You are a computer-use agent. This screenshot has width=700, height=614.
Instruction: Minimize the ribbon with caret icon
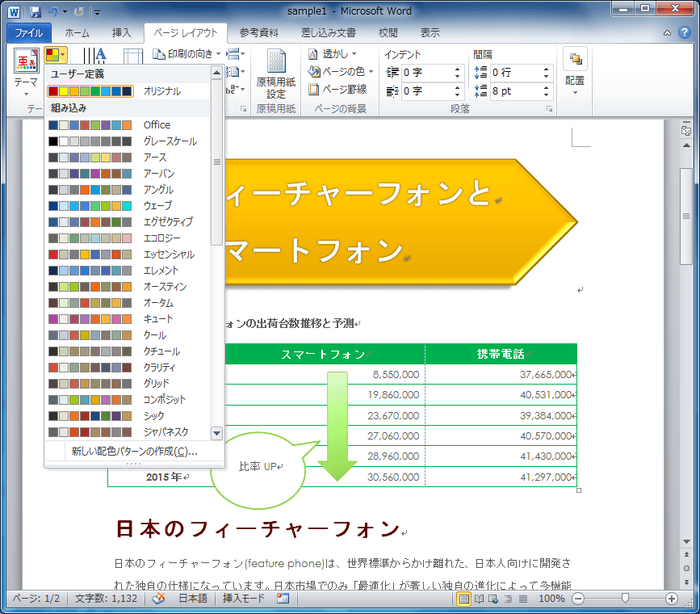[667, 33]
